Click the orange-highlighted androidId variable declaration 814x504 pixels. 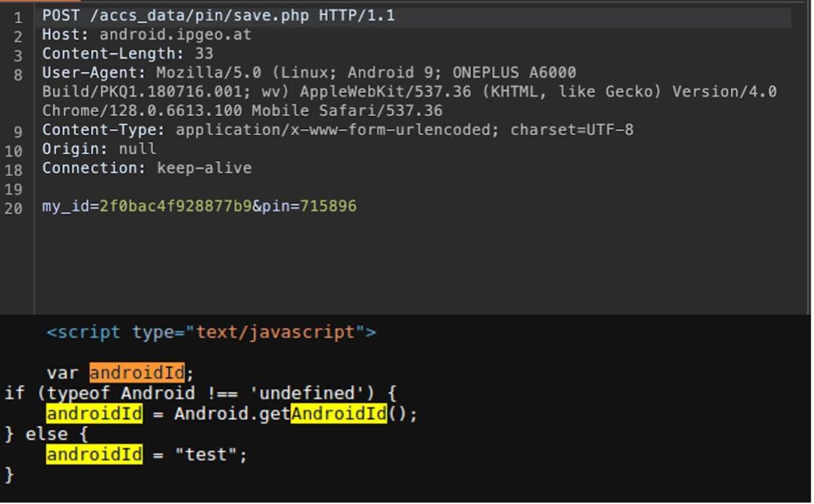[x=137, y=373]
